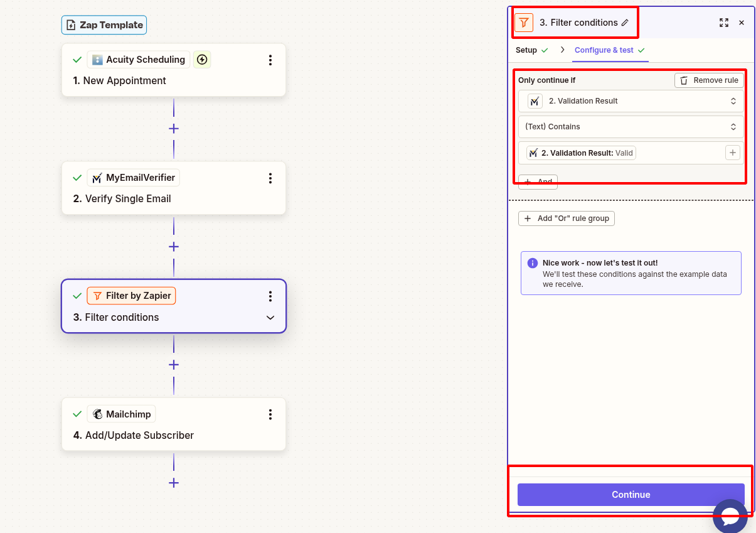Viewport: 756px width, 533px height.
Task: Click the Mailchimp logo icon
Action: (98, 414)
